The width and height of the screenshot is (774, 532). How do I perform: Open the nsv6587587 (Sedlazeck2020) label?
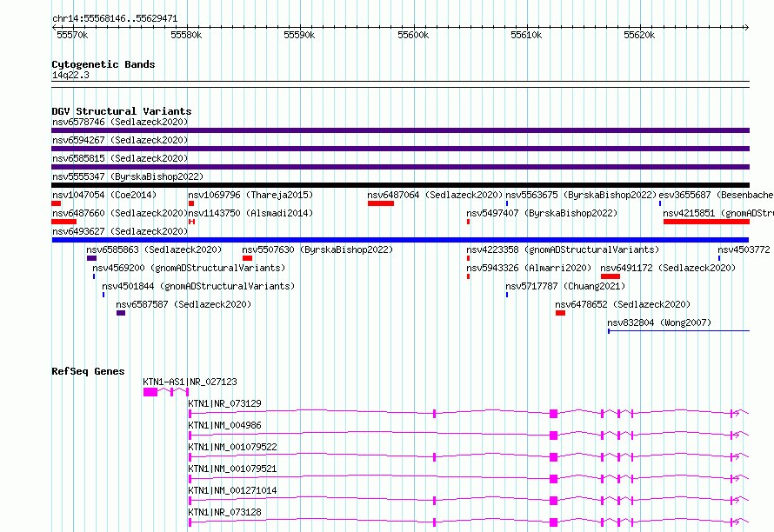183,304
